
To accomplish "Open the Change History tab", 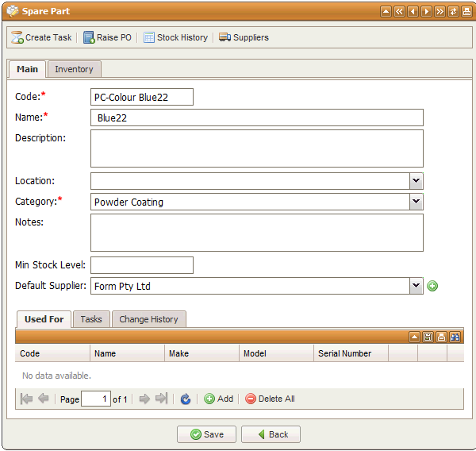I will point(148,319).
